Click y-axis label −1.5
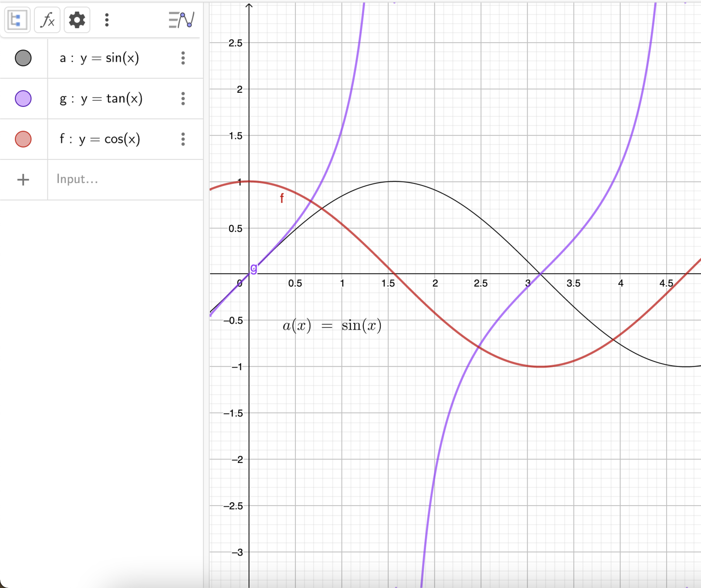The height and width of the screenshot is (588, 701). (233, 413)
